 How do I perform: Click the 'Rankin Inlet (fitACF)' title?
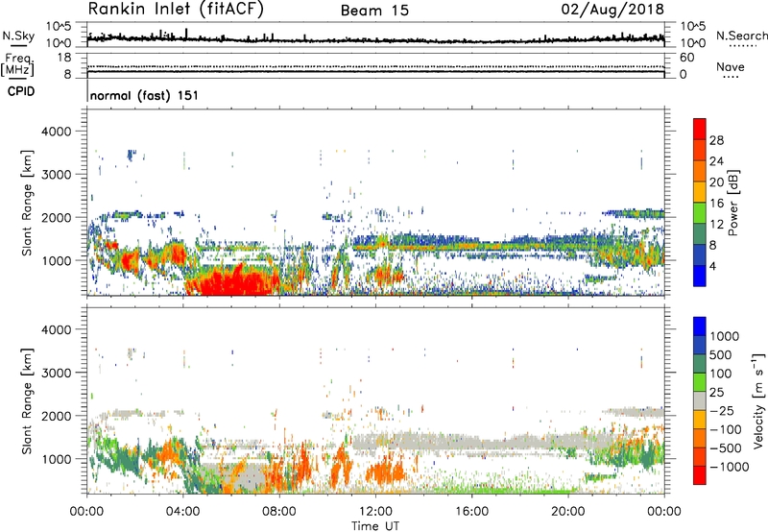click(x=176, y=10)
